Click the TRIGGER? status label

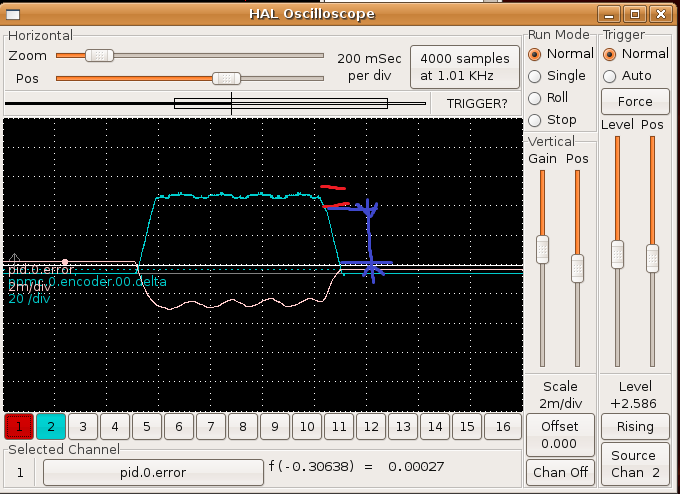477,104
